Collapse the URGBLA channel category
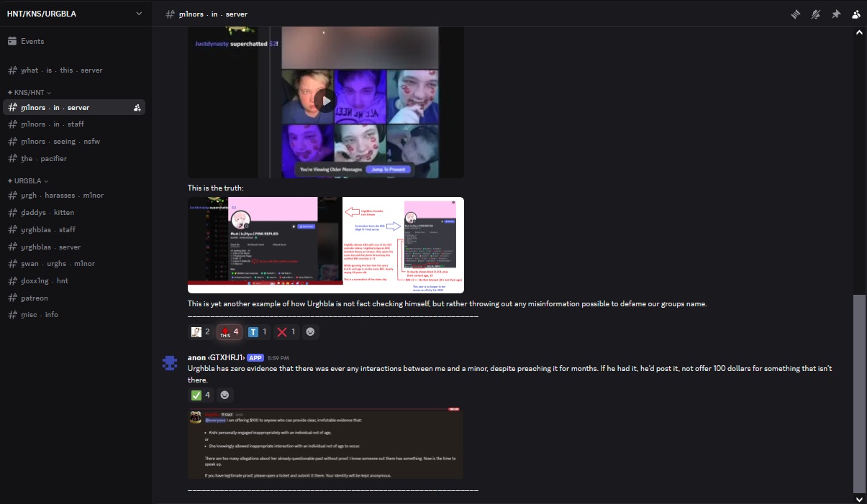867x504 pixels. pyautogui.click(x=28, y=180)
